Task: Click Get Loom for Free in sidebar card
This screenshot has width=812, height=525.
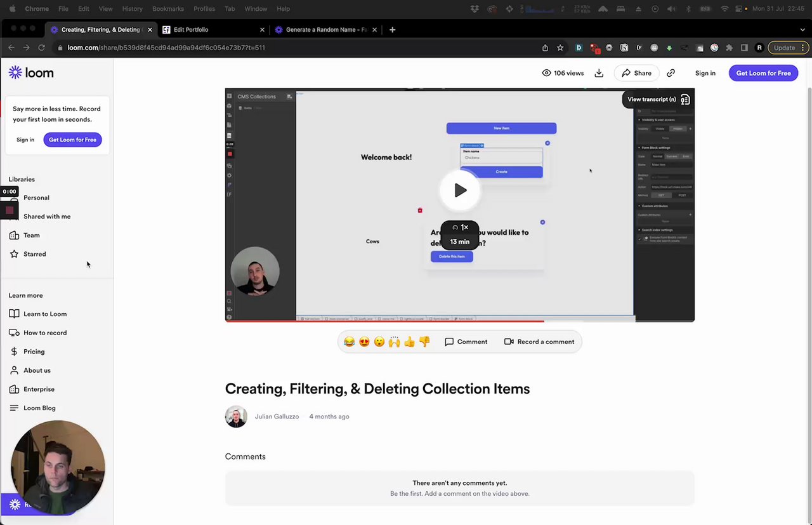Action: 73,140
